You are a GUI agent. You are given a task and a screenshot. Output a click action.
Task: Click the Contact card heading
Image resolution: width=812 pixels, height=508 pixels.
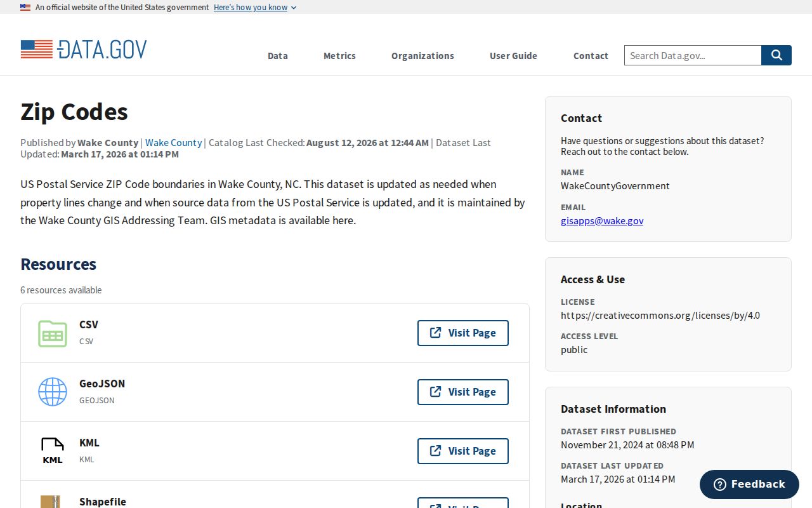coord(581,118)
